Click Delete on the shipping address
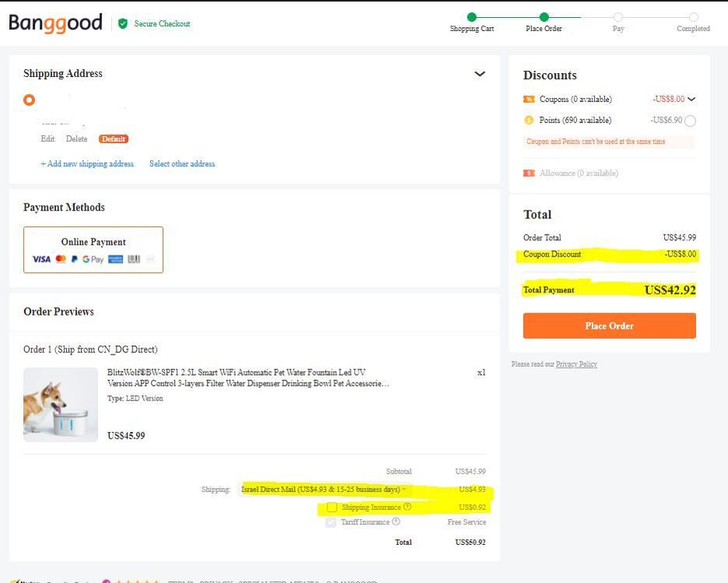This screenshot has width=728, height=583. (x=76, y=139)
